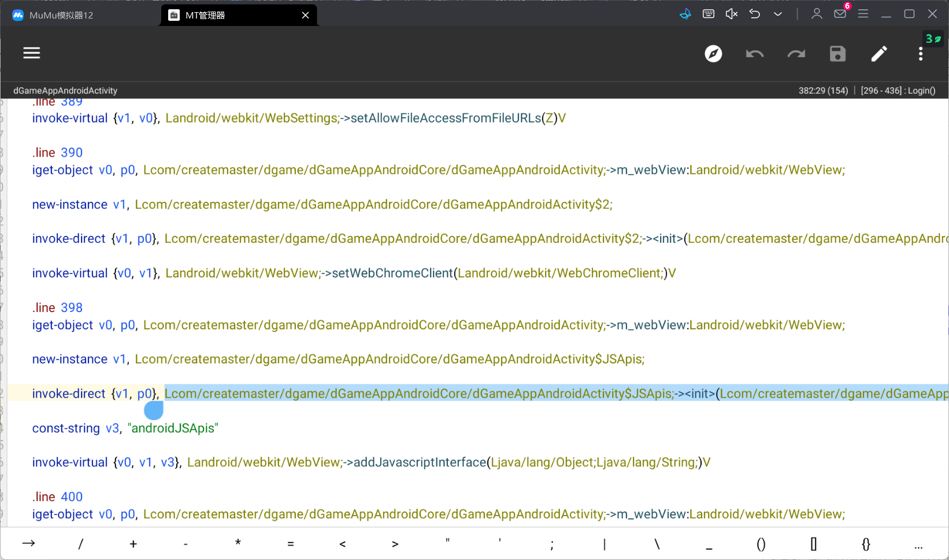Insert curly braces from shortcut bar
This screenshot has width=949, height=560.
click(x=866, y=544)
